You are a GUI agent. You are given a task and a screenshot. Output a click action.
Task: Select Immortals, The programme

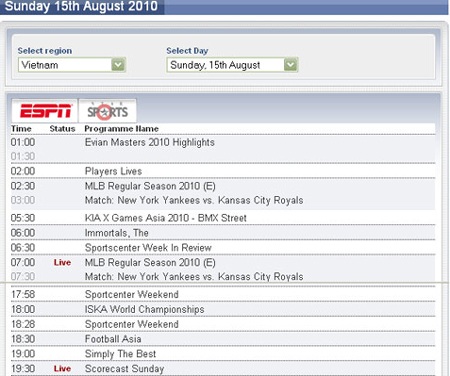pyautogui.click(x=117, y=233)
